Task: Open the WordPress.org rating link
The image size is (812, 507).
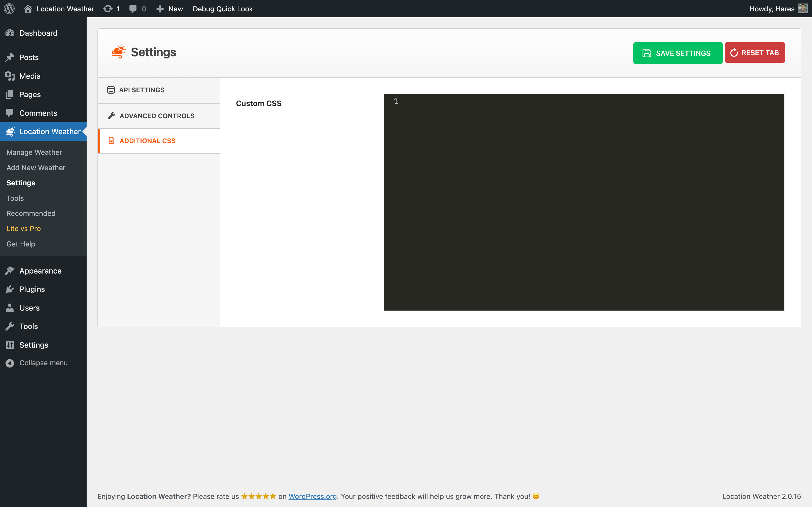Action: click(x=312, y=496)
